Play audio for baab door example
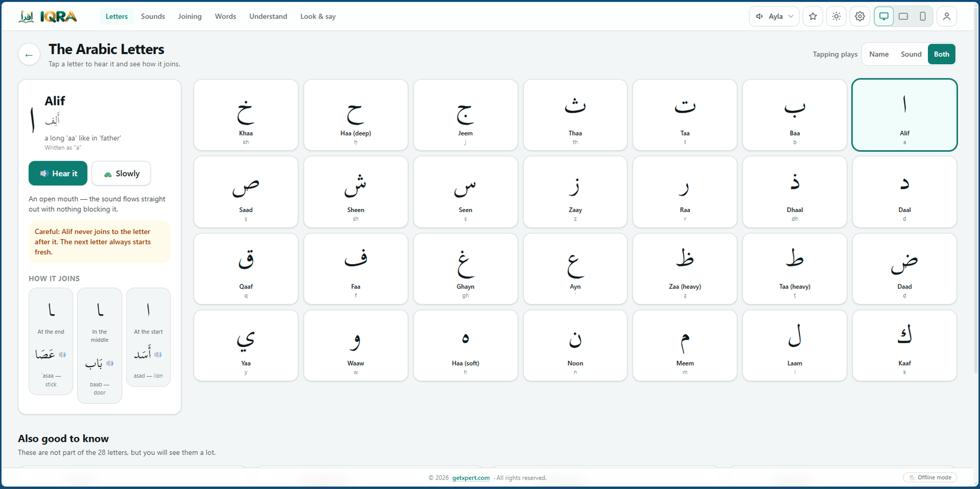Image resolution: width=980 pixels, height=489 pixels. (110, 363)
